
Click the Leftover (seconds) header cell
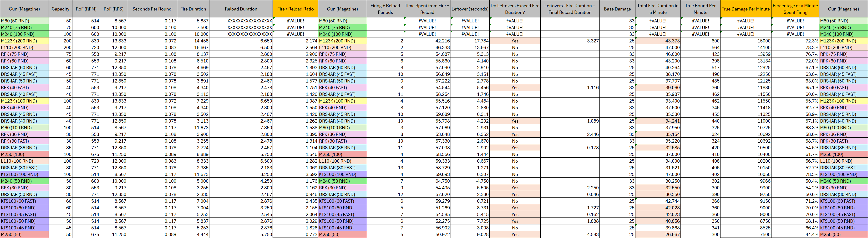(x=470, y=9)
